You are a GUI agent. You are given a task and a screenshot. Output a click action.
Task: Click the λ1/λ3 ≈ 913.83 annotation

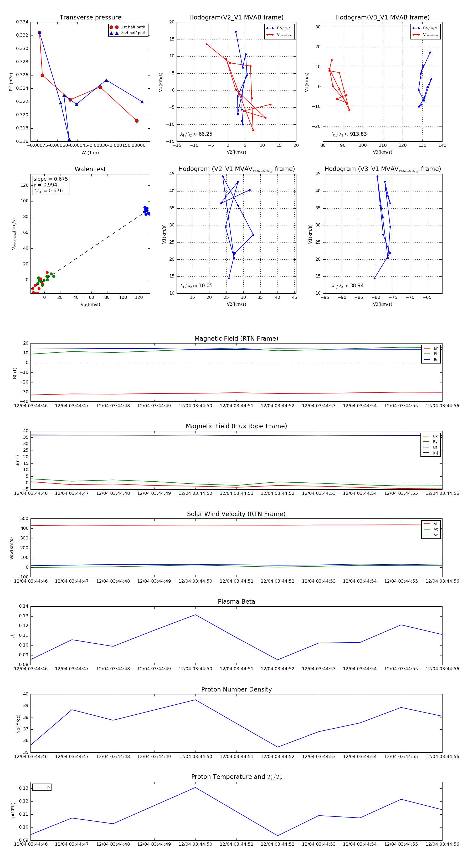pos(349,134)
